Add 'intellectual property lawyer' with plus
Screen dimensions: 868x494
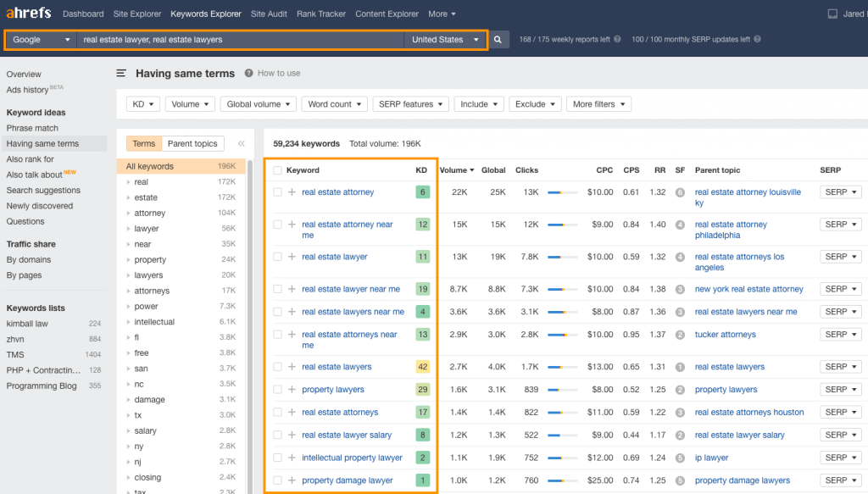click(292, 458)
